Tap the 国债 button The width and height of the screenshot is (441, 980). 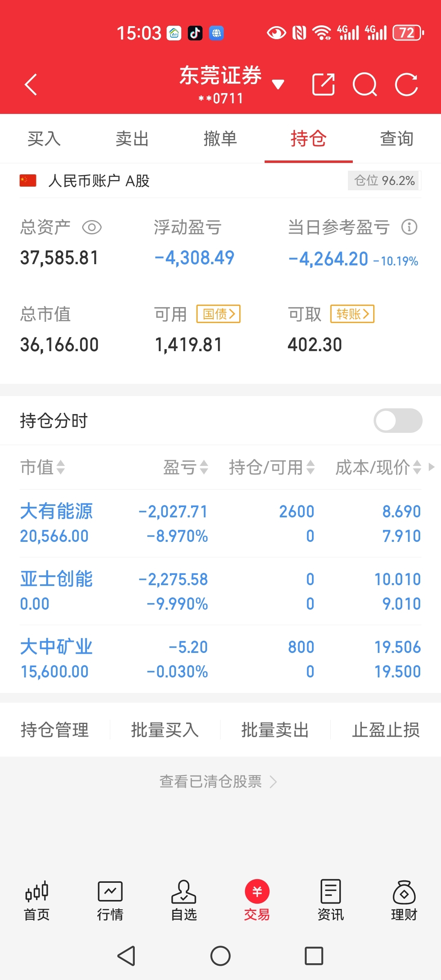pos(218,314)
